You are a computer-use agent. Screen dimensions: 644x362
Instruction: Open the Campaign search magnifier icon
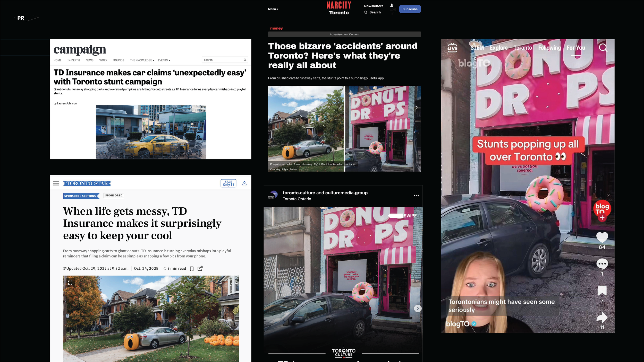(245, 60)
